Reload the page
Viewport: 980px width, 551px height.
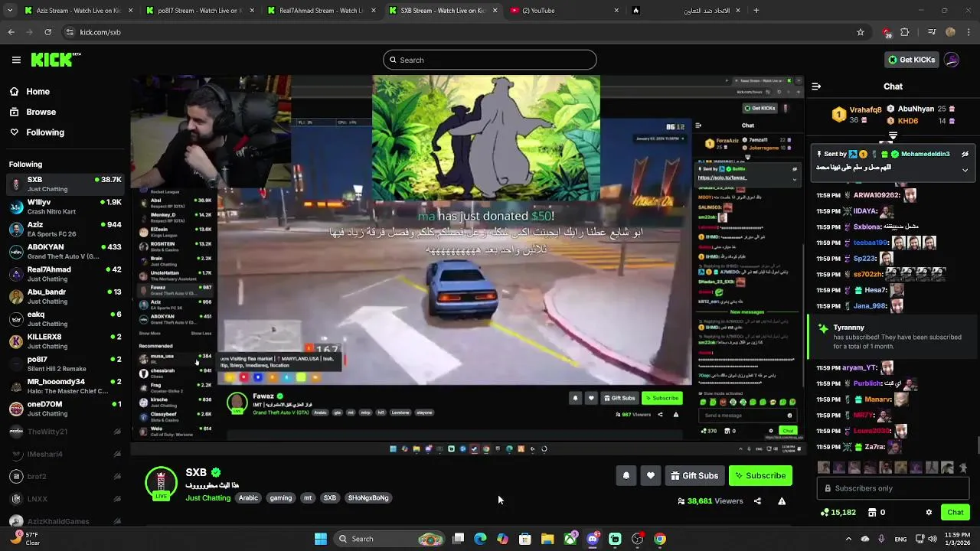[47, 32]
